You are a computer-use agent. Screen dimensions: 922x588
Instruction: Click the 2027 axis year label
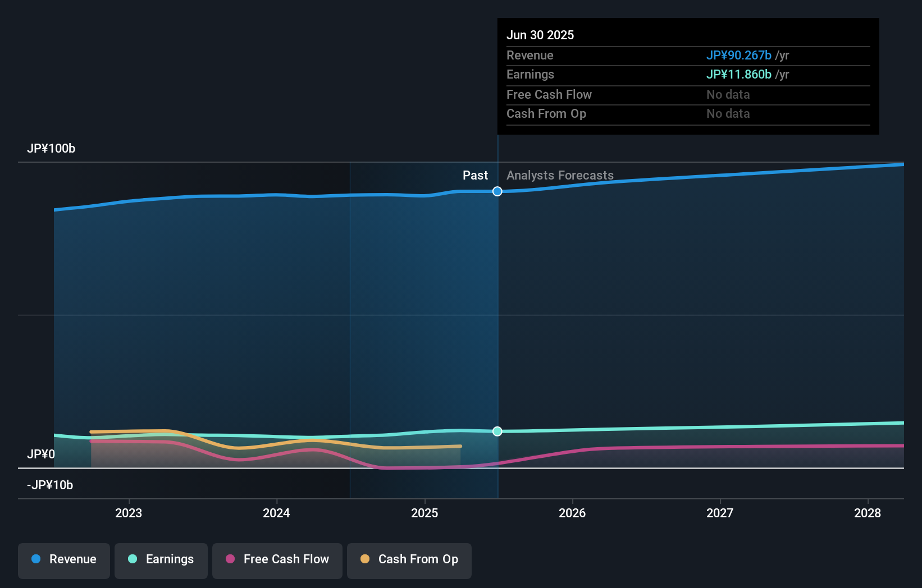point(720,513)
